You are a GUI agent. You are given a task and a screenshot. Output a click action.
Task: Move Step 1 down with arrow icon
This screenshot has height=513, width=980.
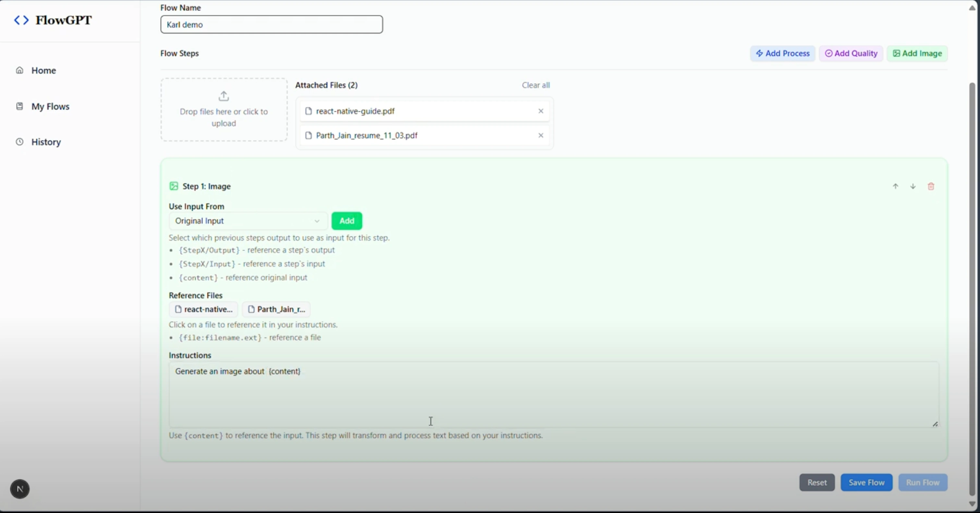[913, 186]
